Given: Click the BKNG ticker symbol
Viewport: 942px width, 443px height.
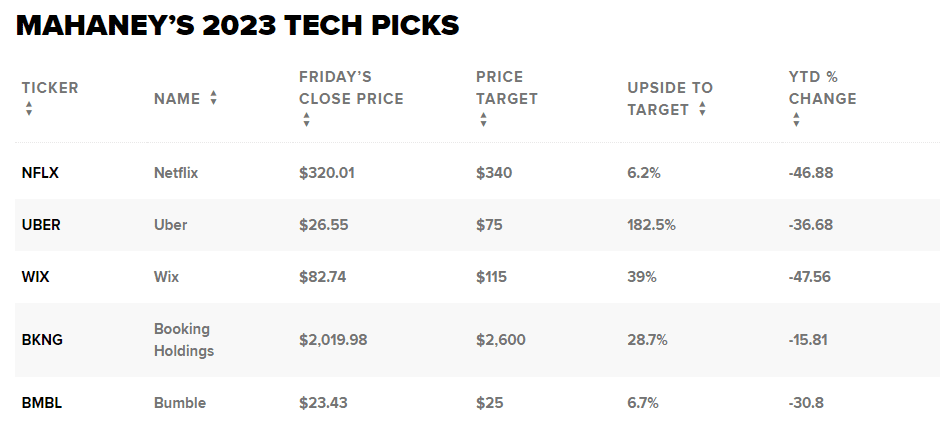Looking at the screenshot, I should click(42, 340).
